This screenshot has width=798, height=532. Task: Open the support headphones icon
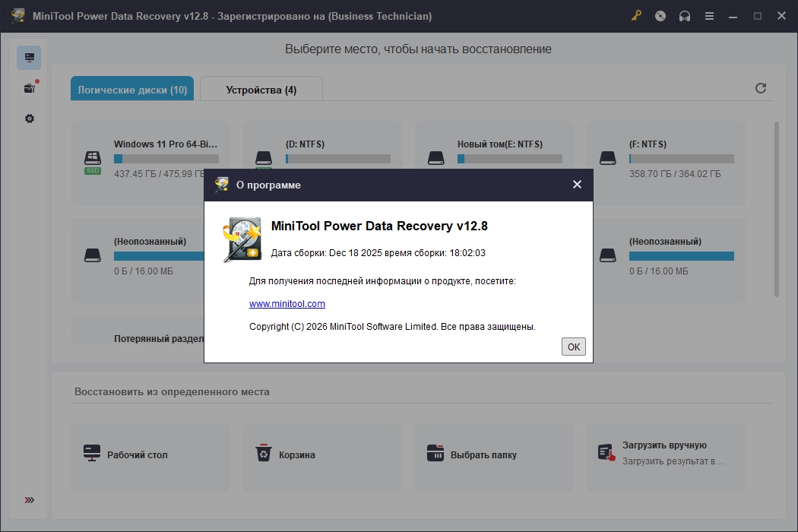[x=685, y=16]
